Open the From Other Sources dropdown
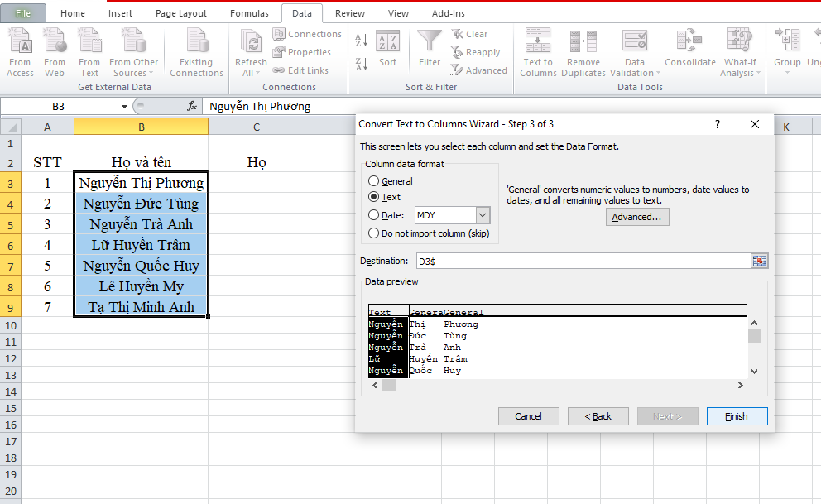 pyautogui.click(x=133, y=52)
